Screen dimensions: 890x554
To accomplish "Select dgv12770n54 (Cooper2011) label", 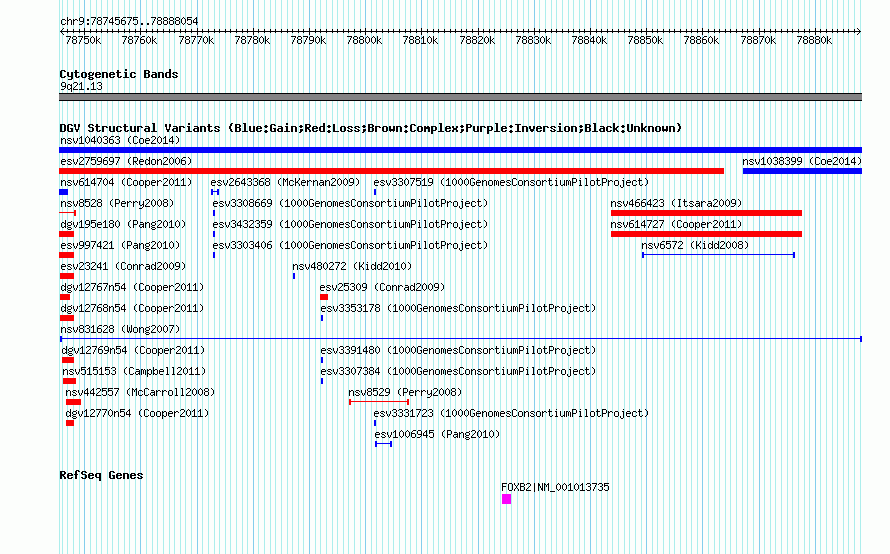I will [x=137, y=413].
